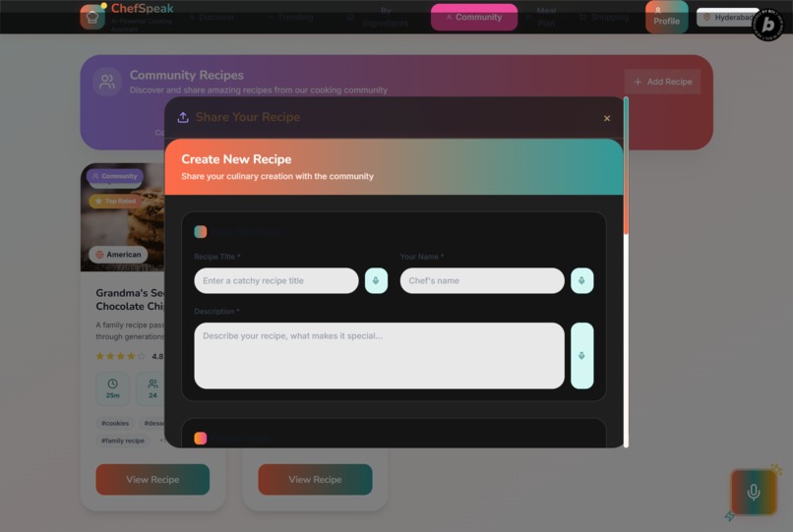Click the upload icon beside Share Your Recipe

point(183,117)
